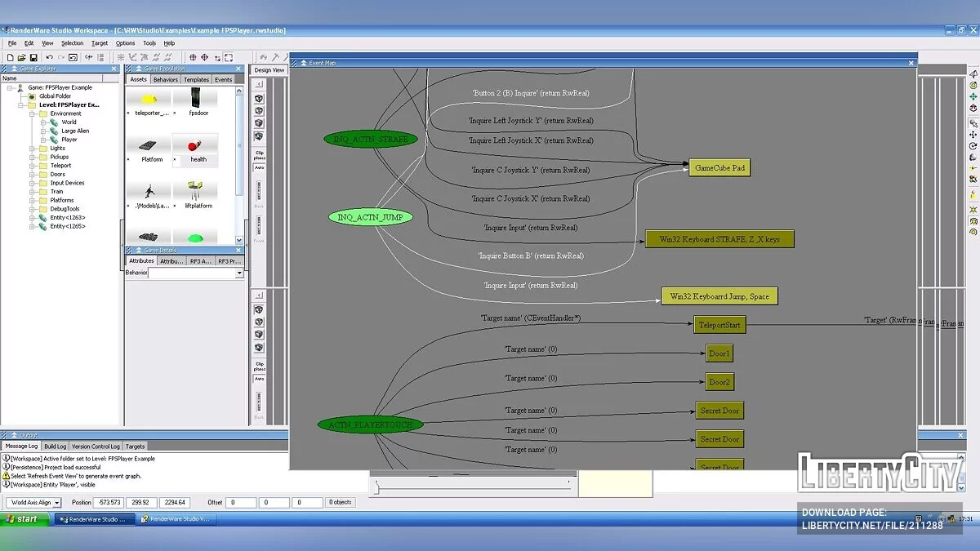Click the top cube icon in Design View sidebar
This screenshot has height=551, width=980.
point(258,99)
